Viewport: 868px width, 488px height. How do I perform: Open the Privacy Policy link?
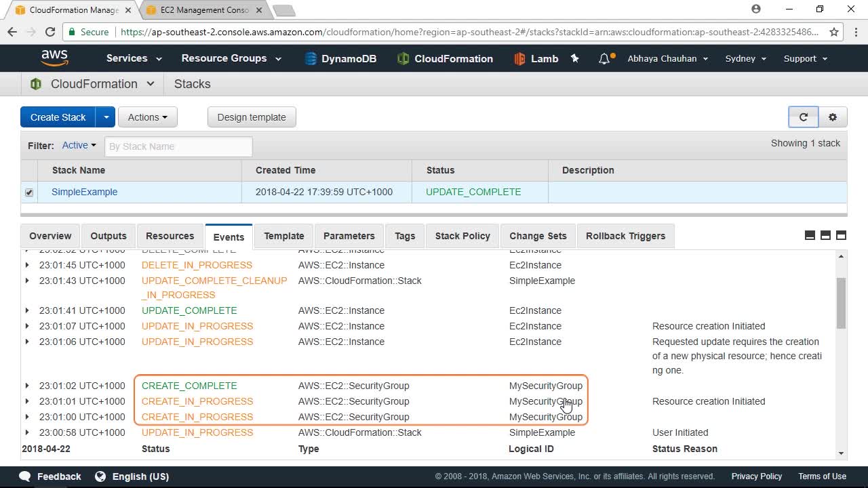(x=757, y=476)
